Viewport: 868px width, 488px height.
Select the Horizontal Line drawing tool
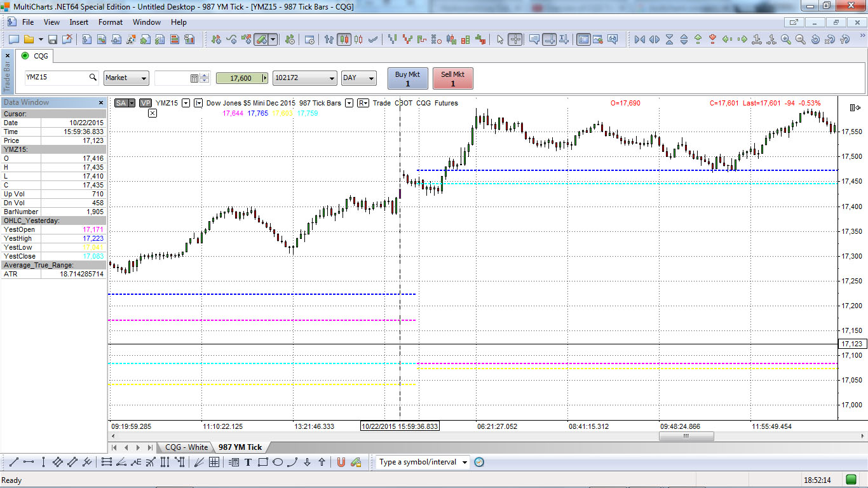29,462
